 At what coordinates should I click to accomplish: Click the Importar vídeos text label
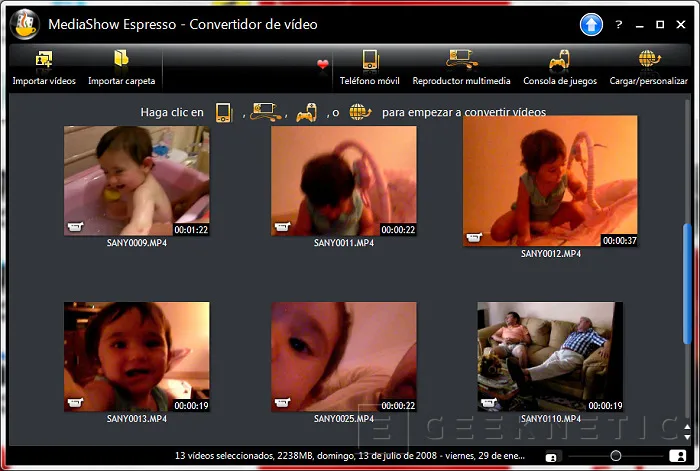point(44,81)
